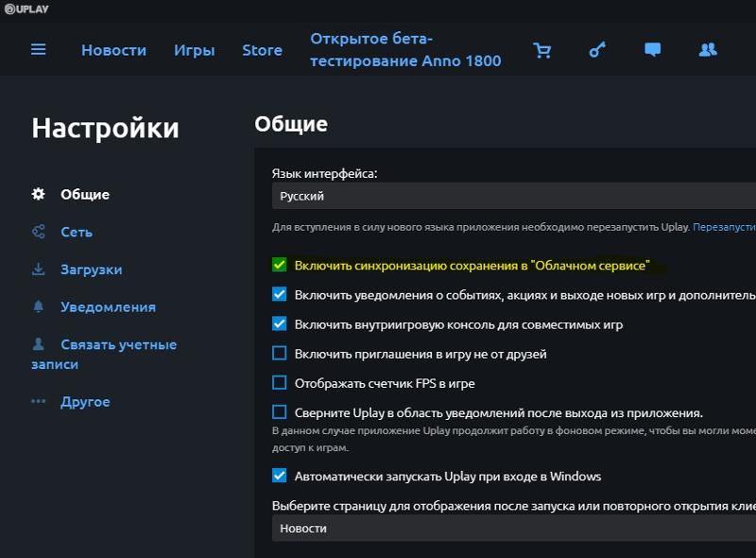Toggle auto-launch Uplay at Windows login
756x558 pixels.
click(x=279, y=476)
